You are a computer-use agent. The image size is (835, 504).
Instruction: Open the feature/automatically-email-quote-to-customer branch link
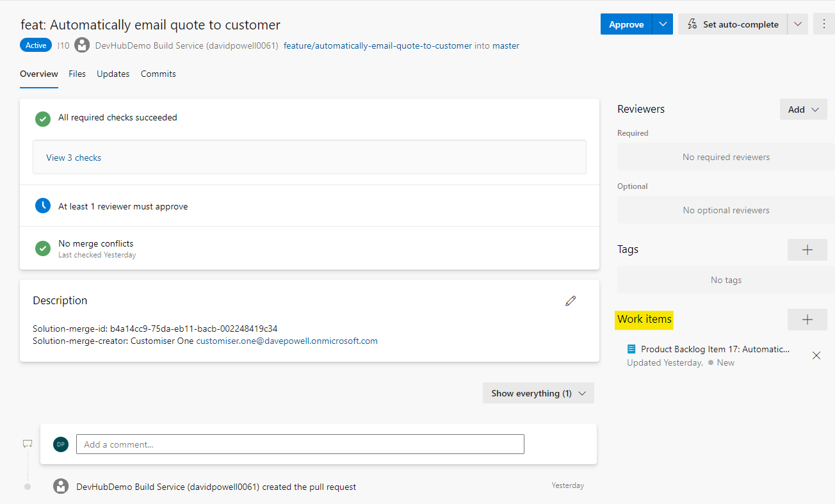click(378, 45)
